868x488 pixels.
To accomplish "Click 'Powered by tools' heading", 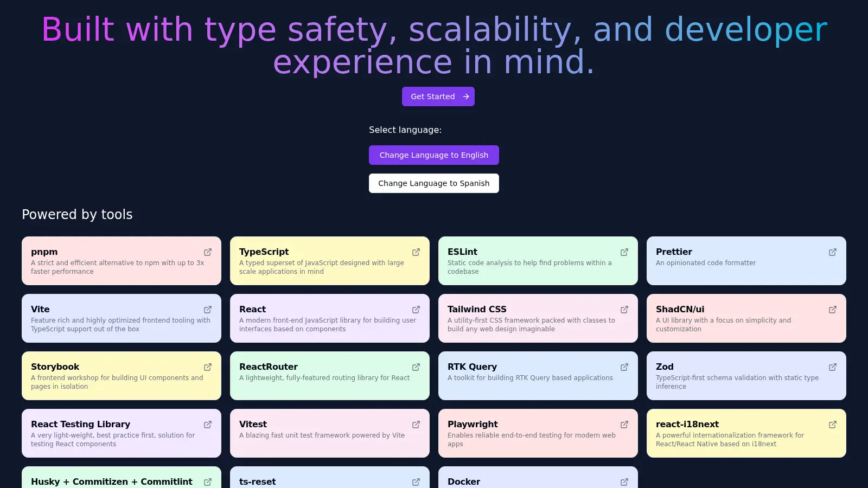I will tap(77, 214).
